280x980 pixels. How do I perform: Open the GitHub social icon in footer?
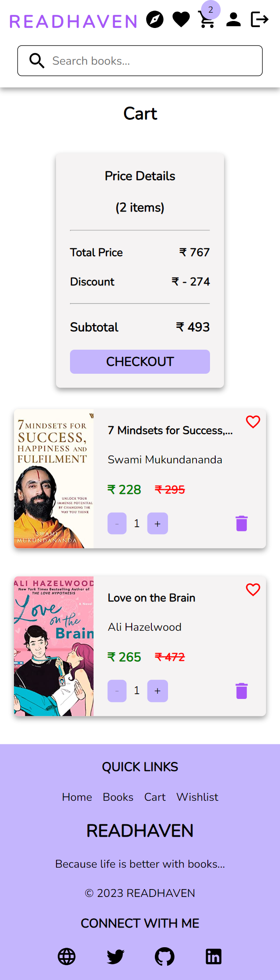tap(164, 956)
